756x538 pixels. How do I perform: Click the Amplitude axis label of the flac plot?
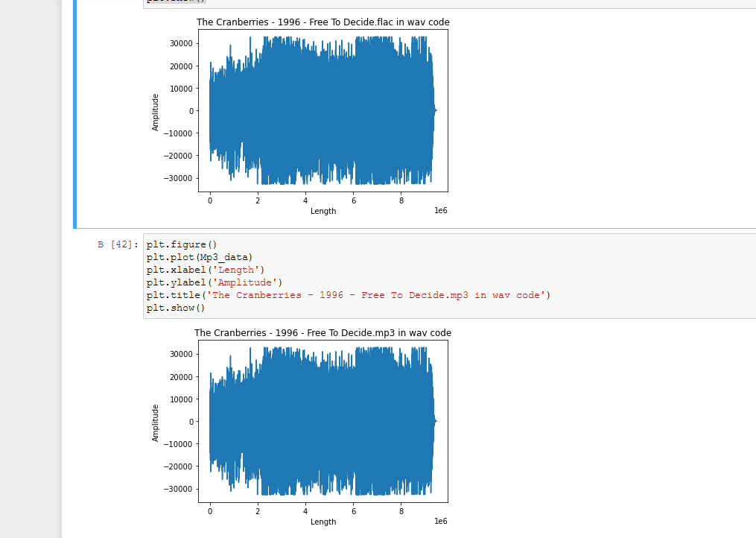[x=155, y=112]
